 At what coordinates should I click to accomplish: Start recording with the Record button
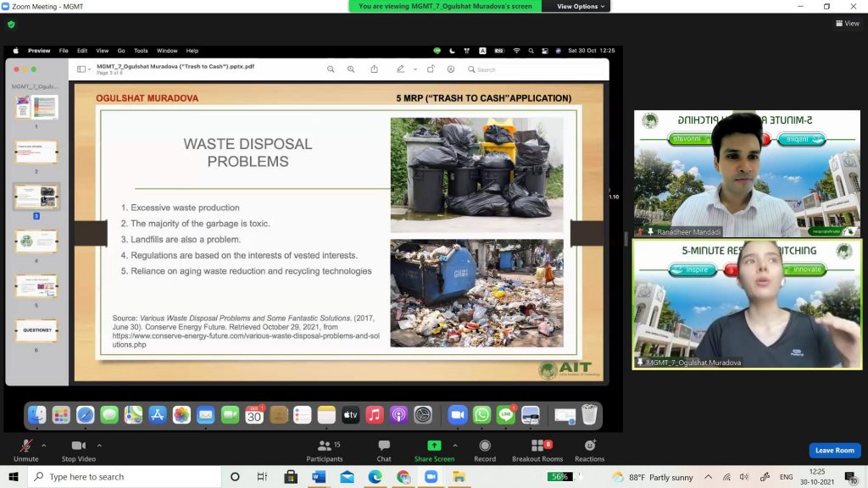click(x=485, y=451)
